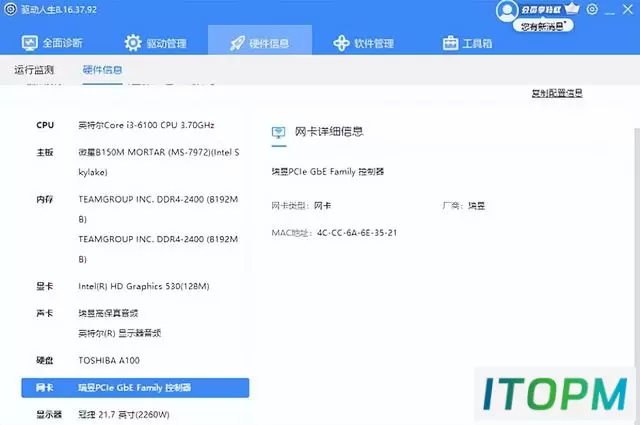Switch to 运行监测 sub-tab
This screenshot has height=425, width=640.
[x=34, y=70]
